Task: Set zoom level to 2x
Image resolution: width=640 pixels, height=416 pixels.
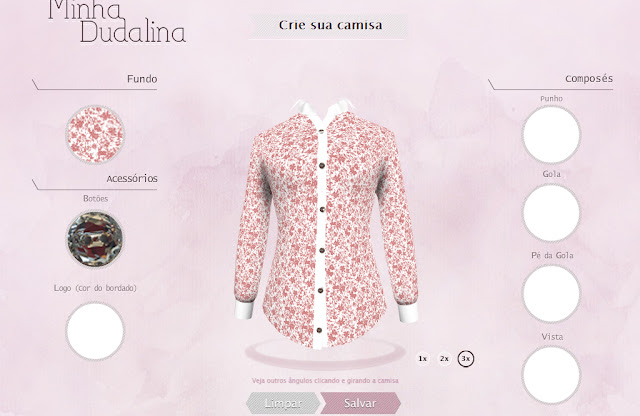Action: click(x=444, y=359)
